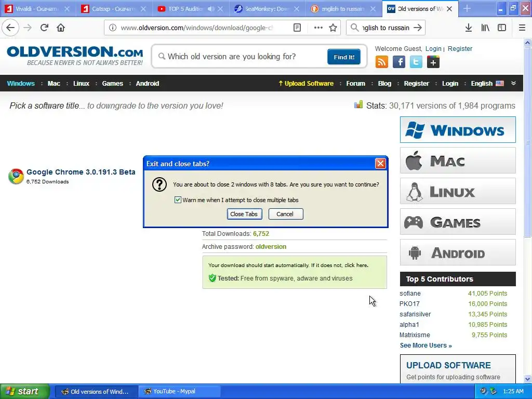Open page actions three-dot menu
This screenshot has width=532, height=399.
pos(318,28)
